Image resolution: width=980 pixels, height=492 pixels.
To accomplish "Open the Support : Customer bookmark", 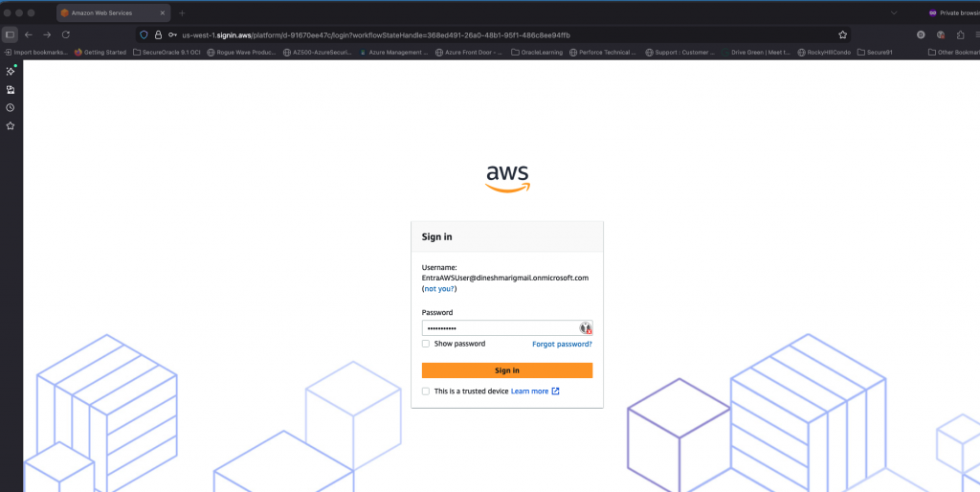I will click(x=680, y=53).
